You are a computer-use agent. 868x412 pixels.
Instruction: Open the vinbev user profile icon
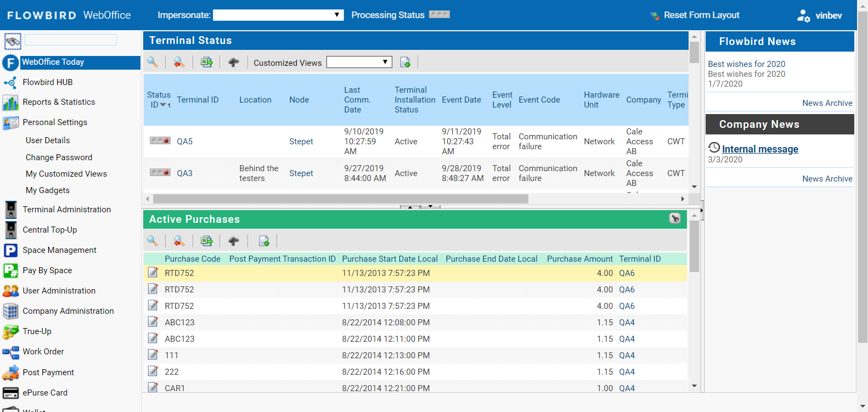pyautogui.click(x=803, y=15)
